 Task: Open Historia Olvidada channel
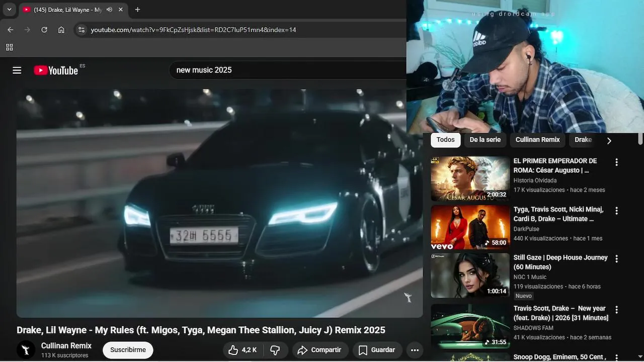[x=535, y=180]
